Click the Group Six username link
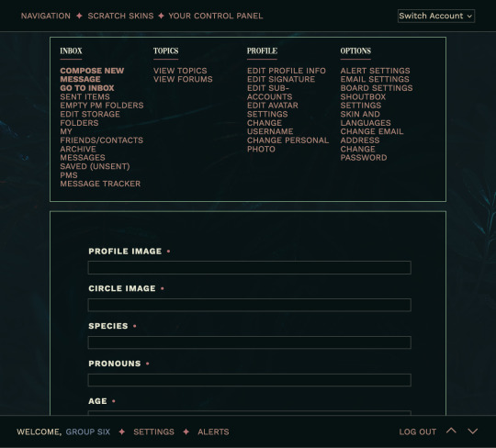Screen dimensions: 496x448 [88, 431]
